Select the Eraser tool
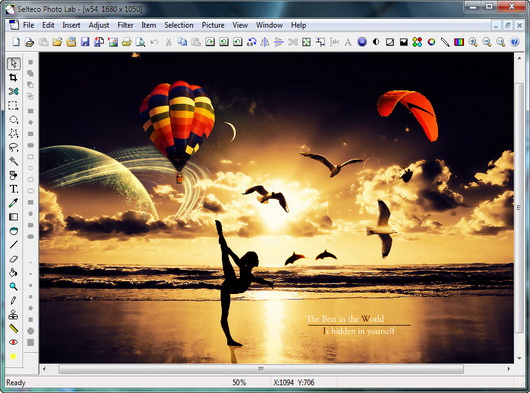 coord(13,259)
